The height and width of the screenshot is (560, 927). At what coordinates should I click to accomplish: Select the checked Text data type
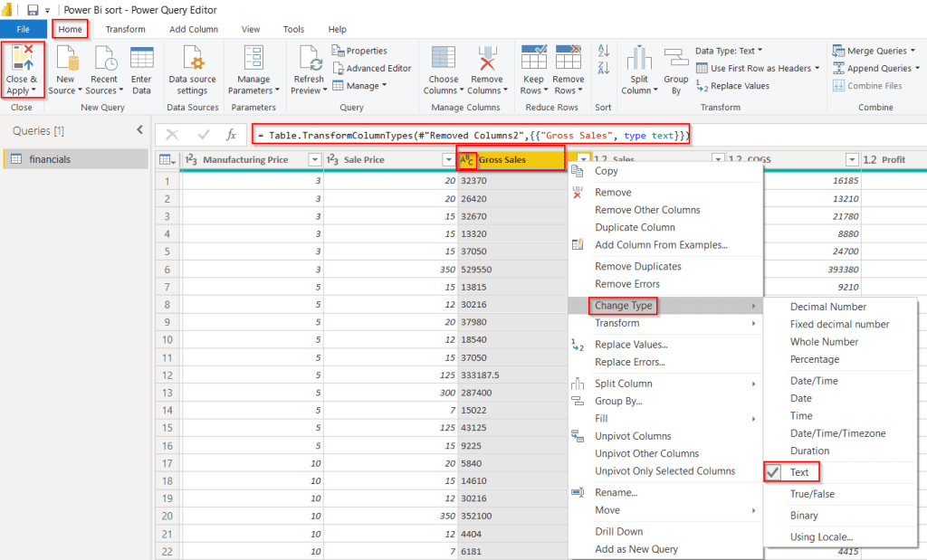(x=791, y=472)
